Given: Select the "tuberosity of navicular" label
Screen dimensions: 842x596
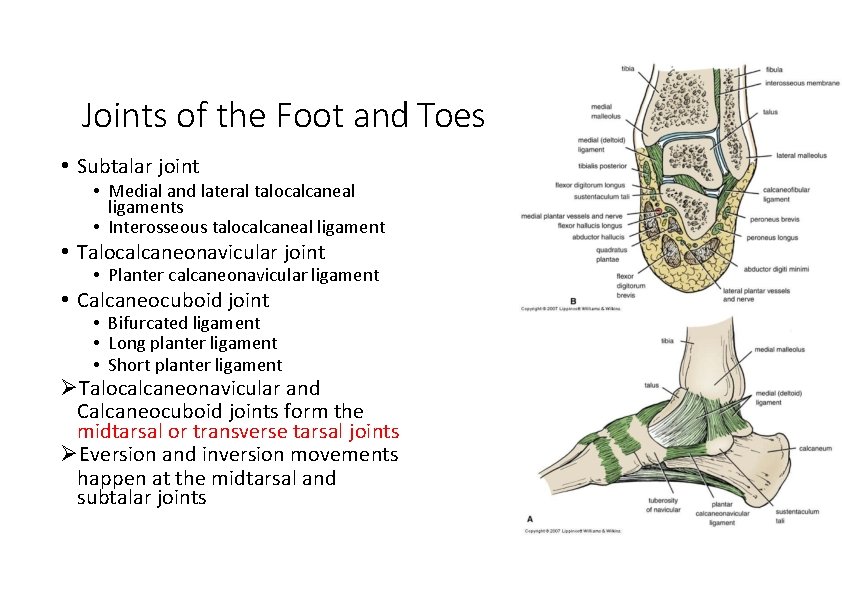Looking at the screenshot, I should click(664, 505).
